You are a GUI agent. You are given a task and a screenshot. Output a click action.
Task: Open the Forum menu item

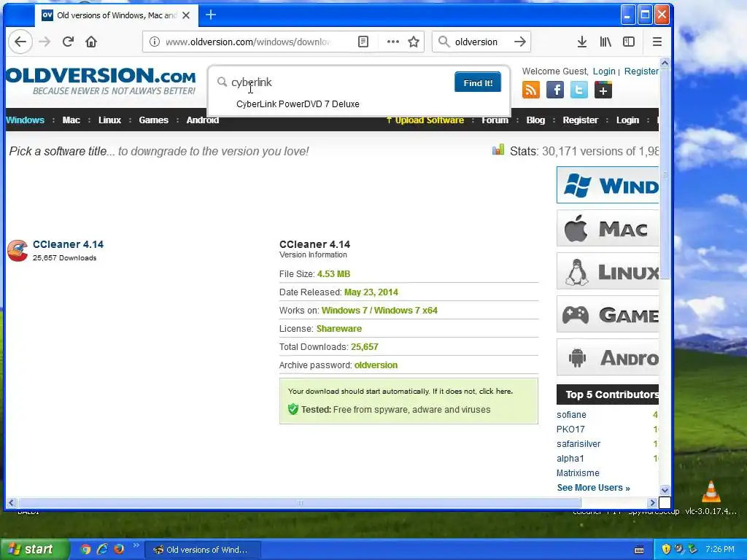point(495,120)
